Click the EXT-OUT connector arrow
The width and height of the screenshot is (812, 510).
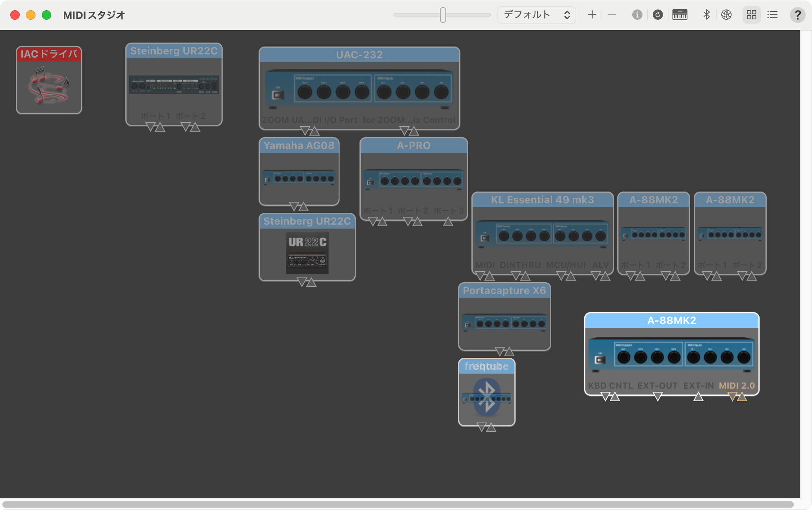click(x=657, y=396)
